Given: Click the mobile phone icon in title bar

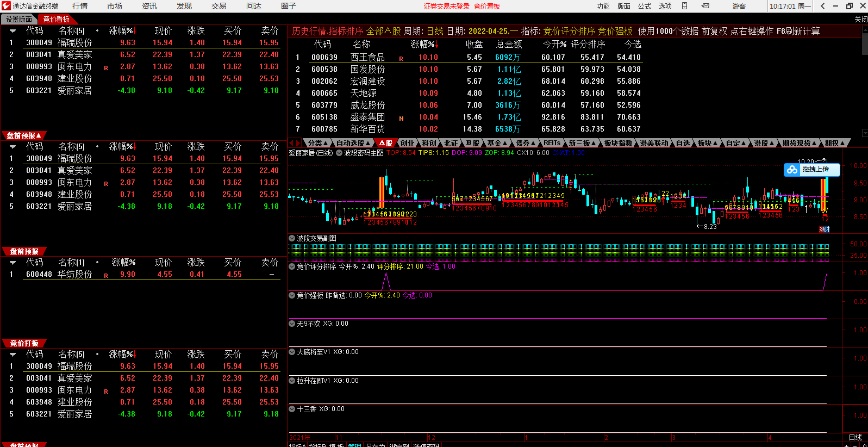Looking at the screenshot, I should coord(684,6).
